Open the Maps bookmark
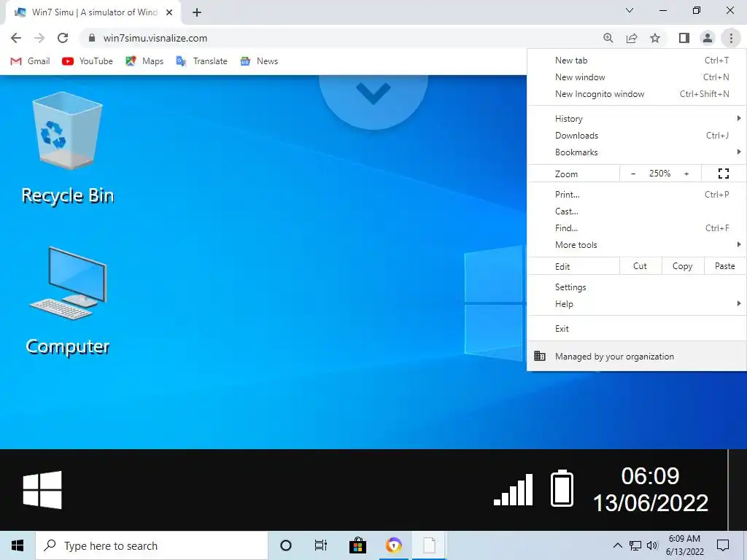747x560 pixels. [x=144, y=61]
